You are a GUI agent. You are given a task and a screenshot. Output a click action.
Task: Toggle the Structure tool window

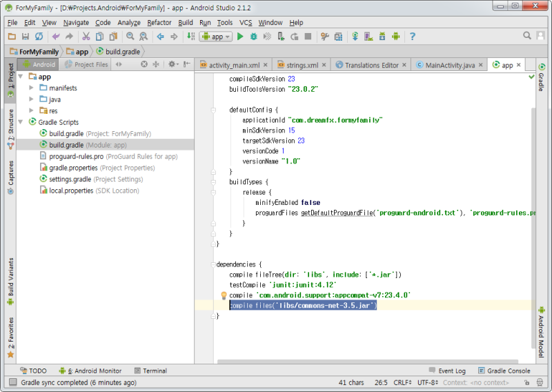[x=10, y=129]
